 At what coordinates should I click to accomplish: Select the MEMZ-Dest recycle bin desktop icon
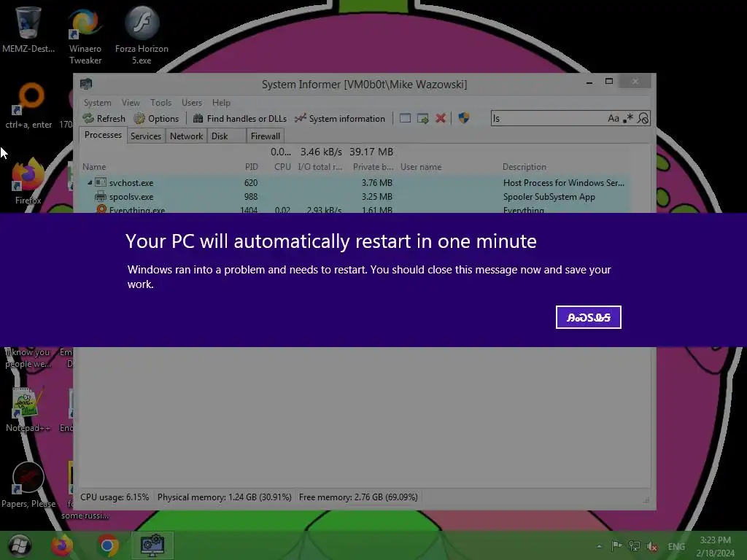(x=28, y=28)
